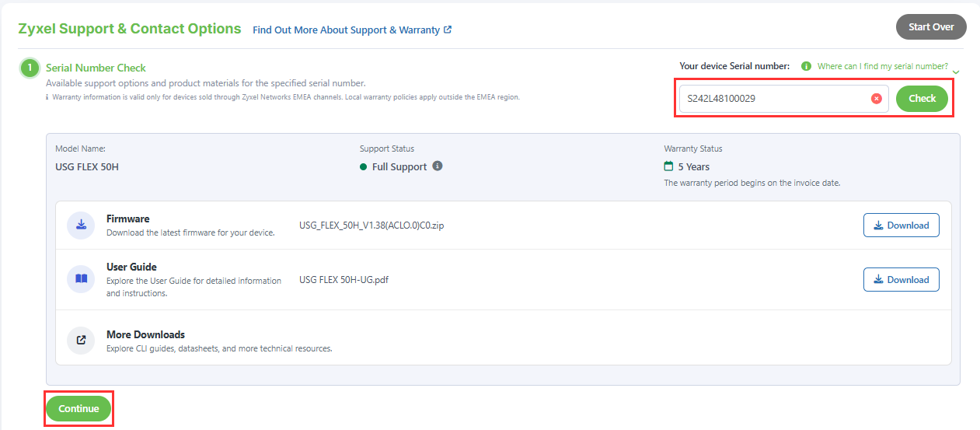Download the User Guide PDF

pos(902,280)
